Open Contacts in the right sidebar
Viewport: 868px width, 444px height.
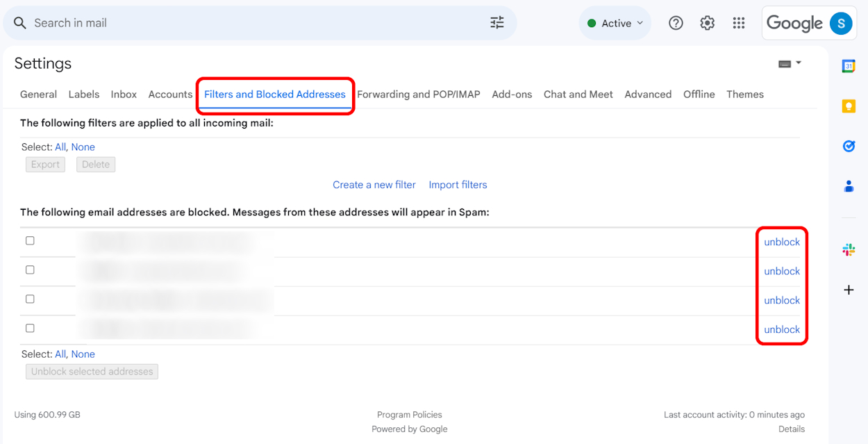pos(849,186)
